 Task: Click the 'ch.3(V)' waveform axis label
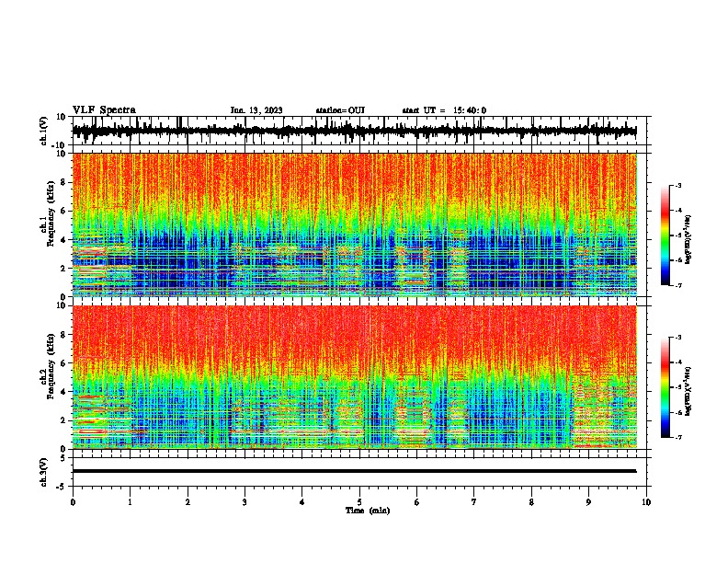coord(44,472)
